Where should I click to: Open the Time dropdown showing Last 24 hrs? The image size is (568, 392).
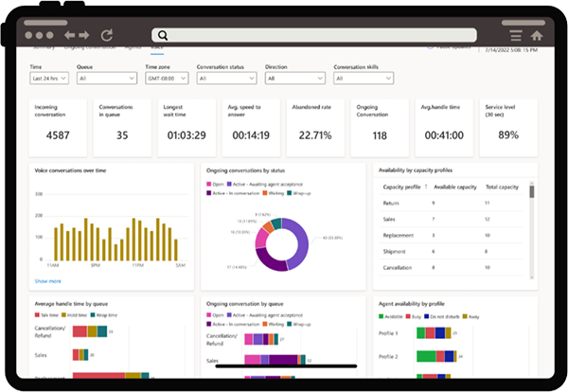pos(50,80)
